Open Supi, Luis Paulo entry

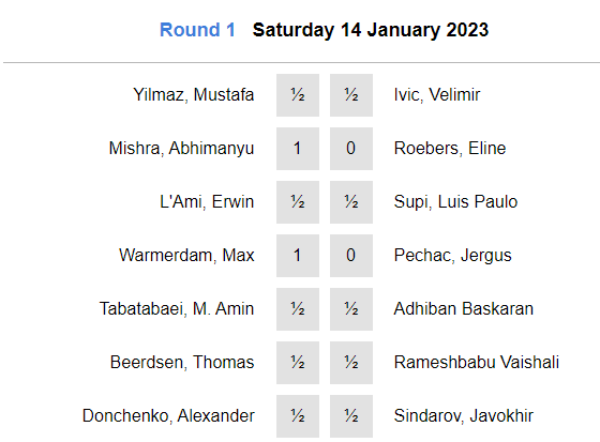tap(456, 202)
